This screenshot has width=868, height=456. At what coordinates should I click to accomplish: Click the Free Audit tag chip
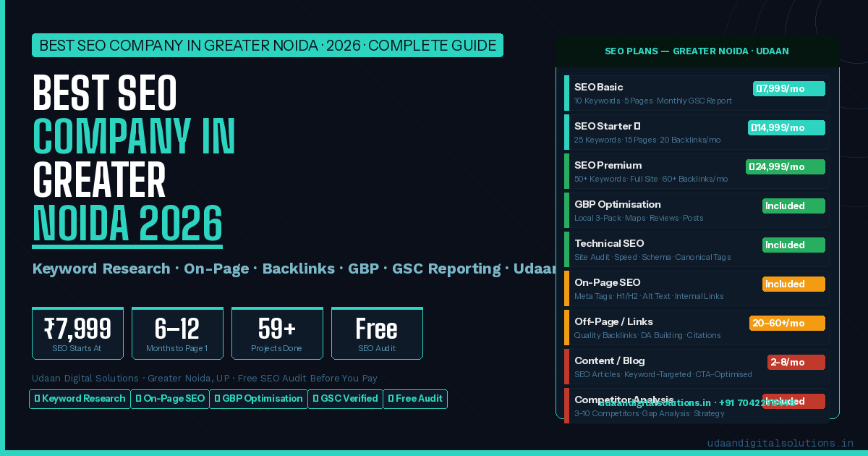pos(415,399)
